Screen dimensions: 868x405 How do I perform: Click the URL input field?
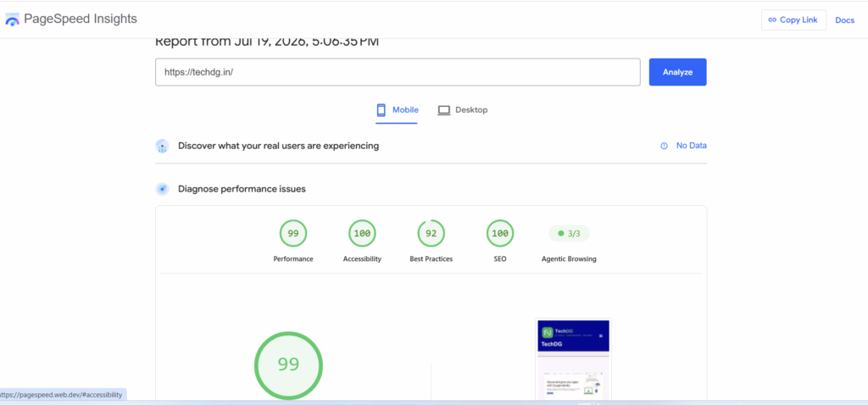coord(398,72)
